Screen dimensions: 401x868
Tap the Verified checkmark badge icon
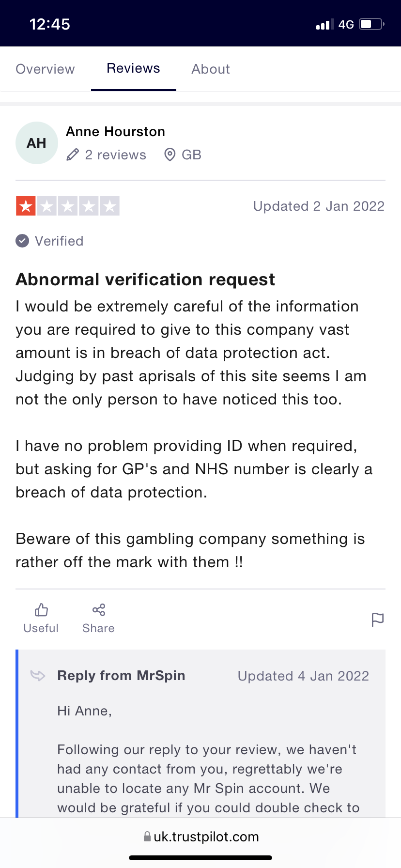pyautogui.click(x=22, y=241)
